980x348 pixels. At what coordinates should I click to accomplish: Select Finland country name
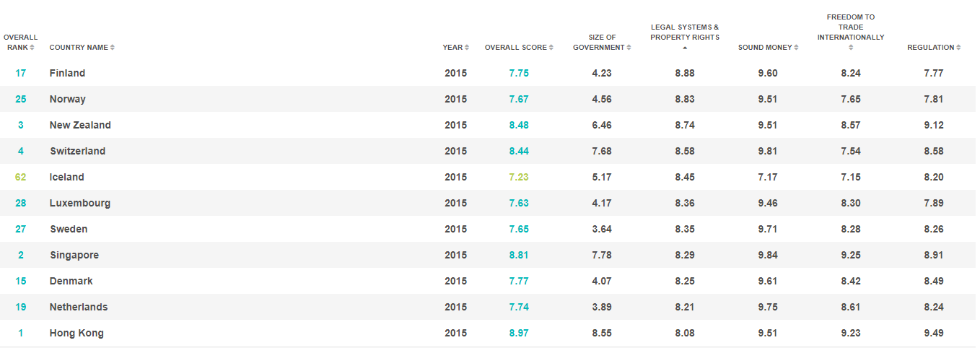click(x=67, y=73)
